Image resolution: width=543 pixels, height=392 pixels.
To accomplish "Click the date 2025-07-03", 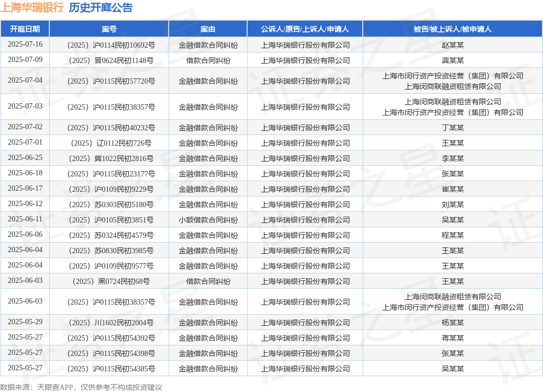I will [25, 106].
